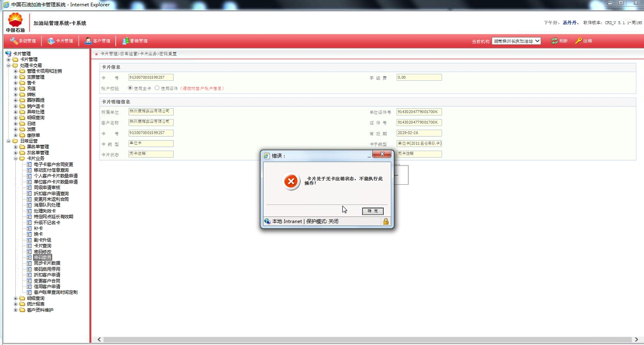
Task: Collapse the 卡片业务 tree folder
Action: tap(16, 159)
